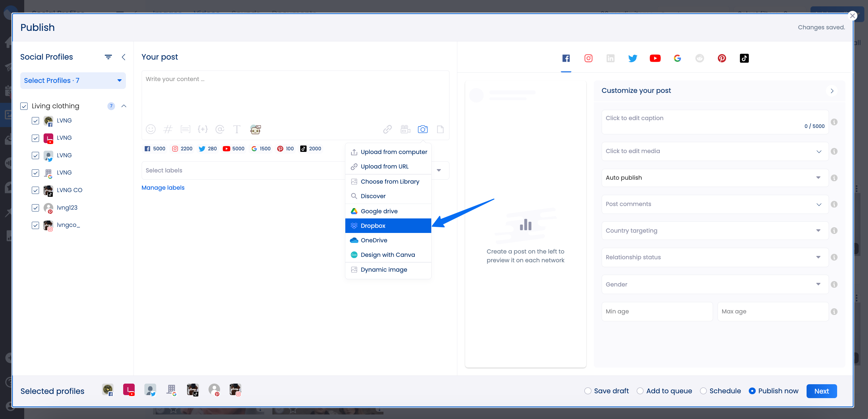
Task: Select Choose from Library
Action: coord(388,182)
